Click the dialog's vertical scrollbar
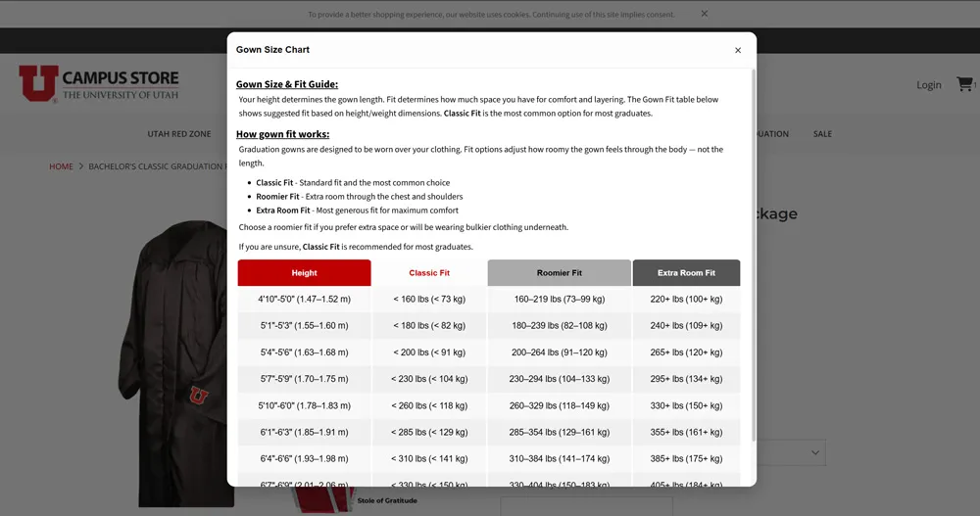The image size is (980, 516). pyautogui.click(x=753, y=255)
